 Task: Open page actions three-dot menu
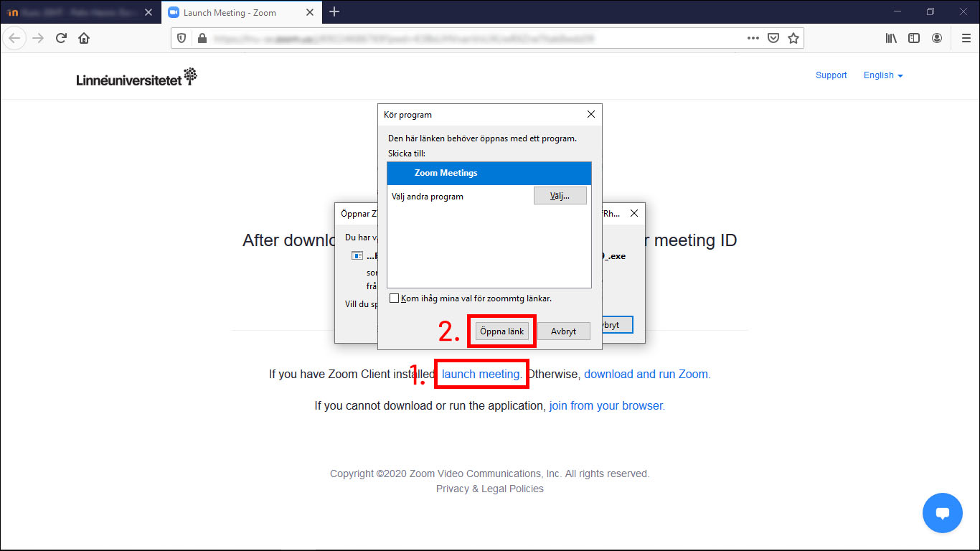753,38
